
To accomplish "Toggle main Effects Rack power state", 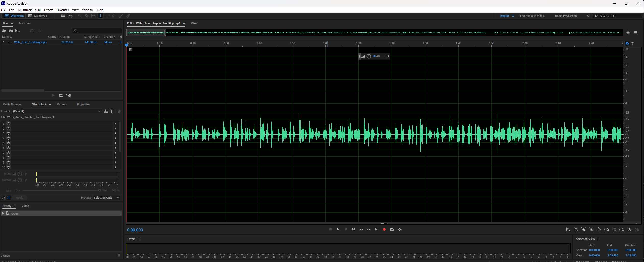I will point(3,198).
